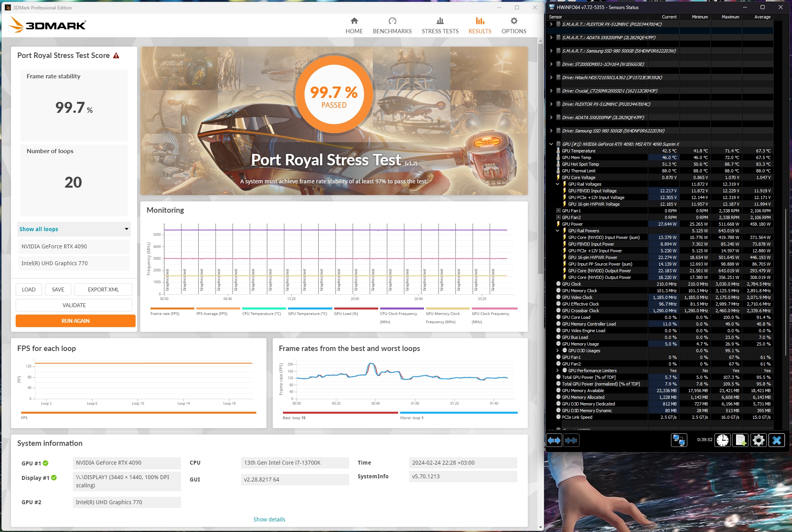
Task: Expand the GPU Performance Limiters row
Action: pos(558,371)
